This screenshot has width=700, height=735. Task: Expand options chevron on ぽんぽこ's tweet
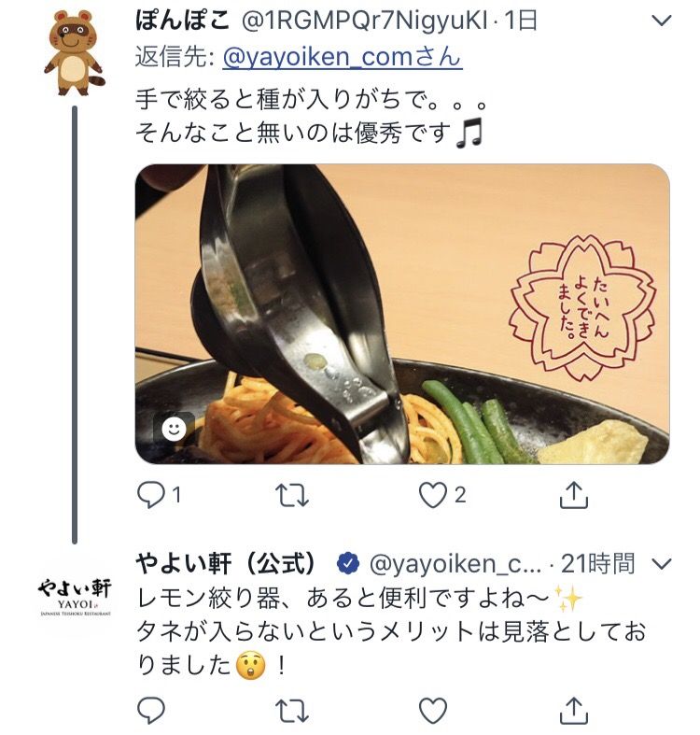click(662, 21)
